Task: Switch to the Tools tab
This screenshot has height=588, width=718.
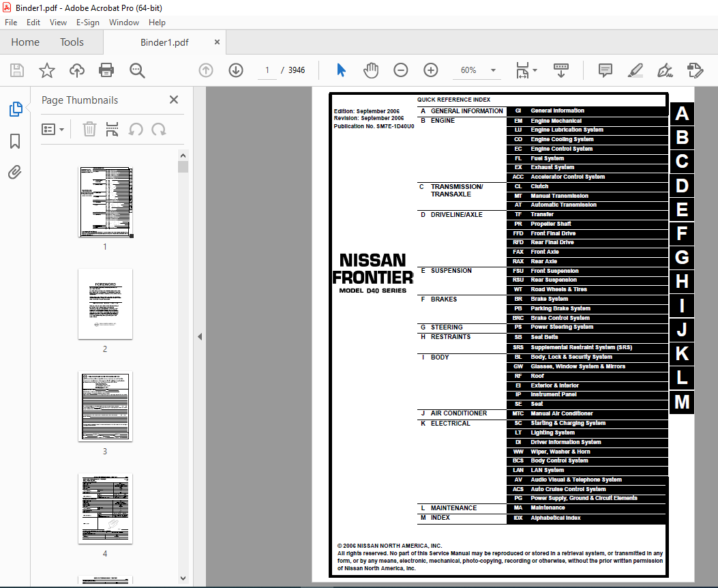Action: pyautogui.click(x=72, y=42)
